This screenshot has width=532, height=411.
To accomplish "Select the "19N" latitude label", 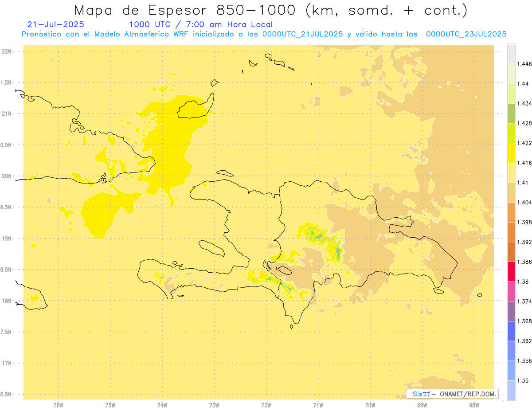I will pos(7,238).
